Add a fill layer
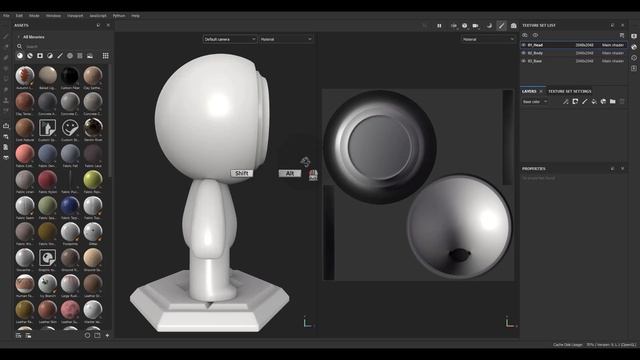Screen dimensions: 640x360 (x=594, y=102)
